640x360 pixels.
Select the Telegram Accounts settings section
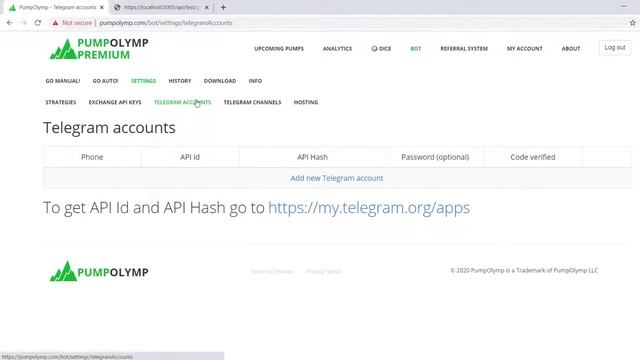click(x=182, y=102)
